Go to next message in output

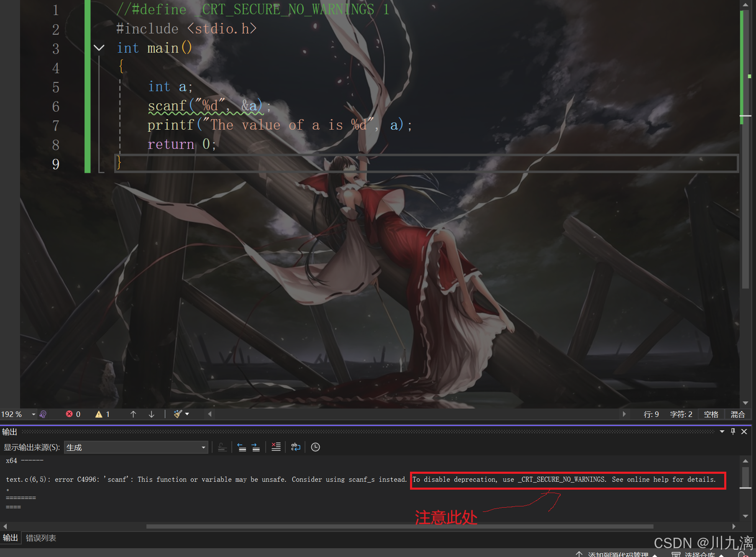click(x=256, y=447)
